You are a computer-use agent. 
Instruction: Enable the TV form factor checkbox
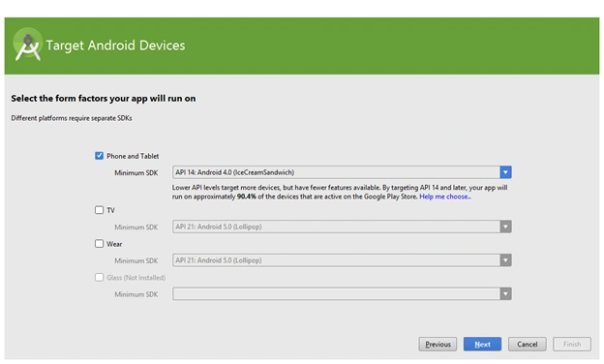point(99,210)
